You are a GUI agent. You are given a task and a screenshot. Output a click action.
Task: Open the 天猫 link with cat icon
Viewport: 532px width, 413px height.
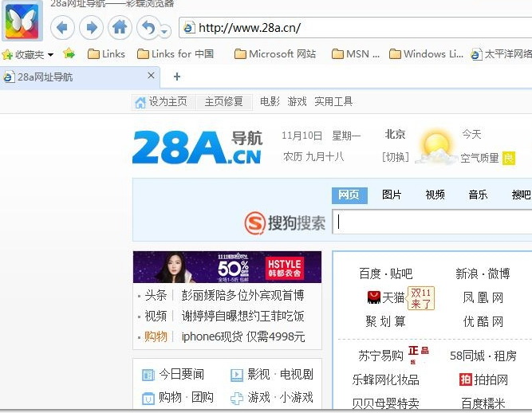click(x=386, y=297)
